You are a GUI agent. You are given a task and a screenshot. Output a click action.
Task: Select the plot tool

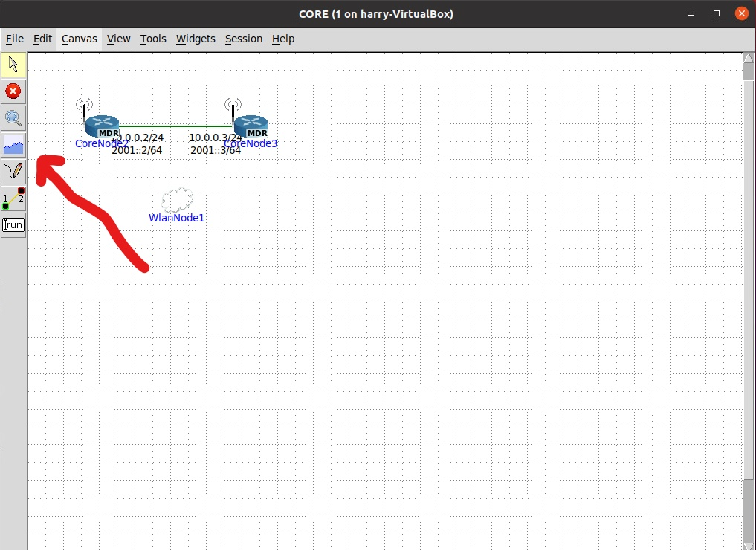tap(13, 145)
